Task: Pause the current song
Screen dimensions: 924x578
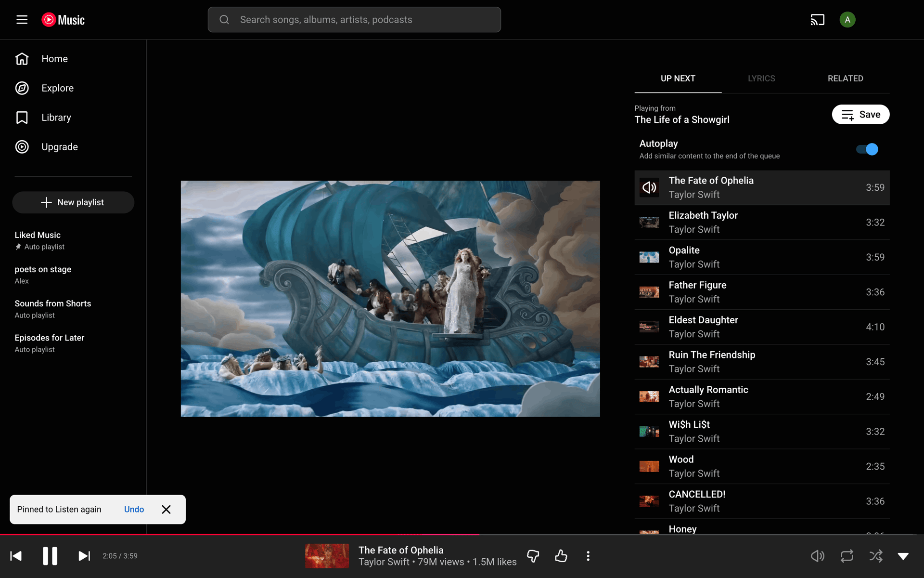Action: (x=50, y=556)
